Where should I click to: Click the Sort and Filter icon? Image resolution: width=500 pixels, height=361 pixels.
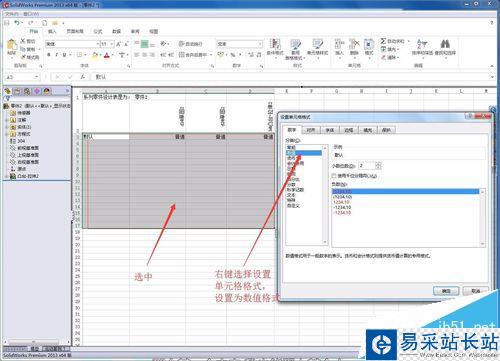click(421, 44)
